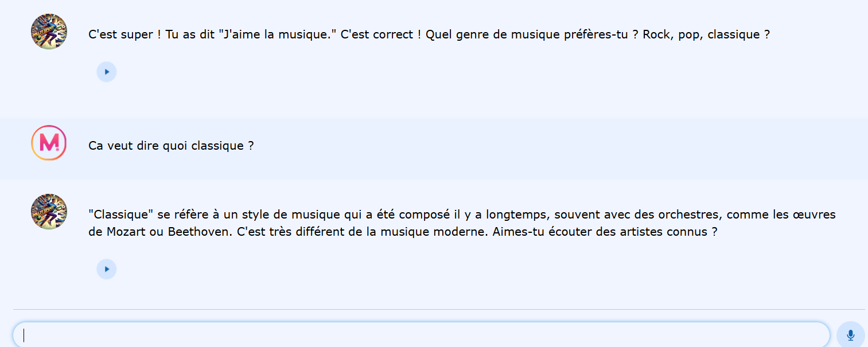Focus the message text input field
This screenshot has height=347, width=868.
click(421, 335)
